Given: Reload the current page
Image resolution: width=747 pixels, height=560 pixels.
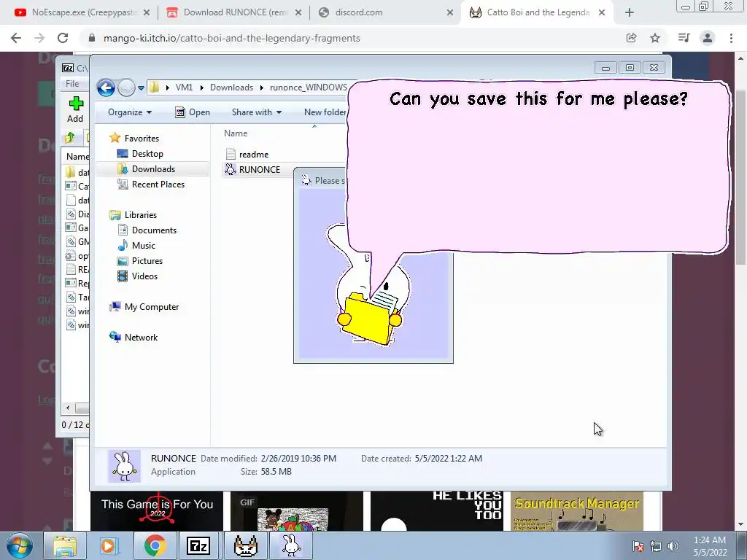Looking at the screenshot, I should pos(63,38).
